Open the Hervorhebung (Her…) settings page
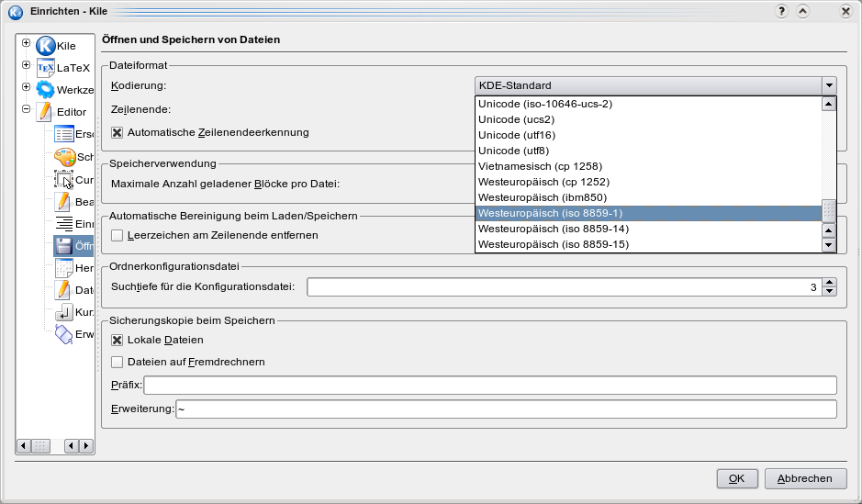 [x=63, y=268]
